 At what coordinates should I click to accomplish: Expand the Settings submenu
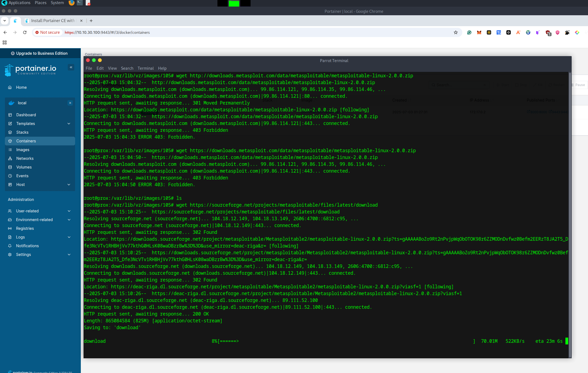pyautogui.click(x=23, y=254)
